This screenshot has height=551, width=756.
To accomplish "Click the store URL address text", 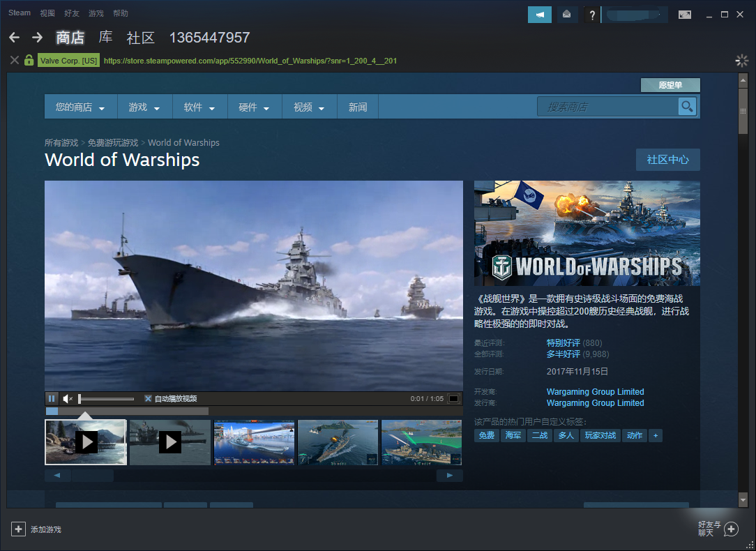I will pos(250,61).
